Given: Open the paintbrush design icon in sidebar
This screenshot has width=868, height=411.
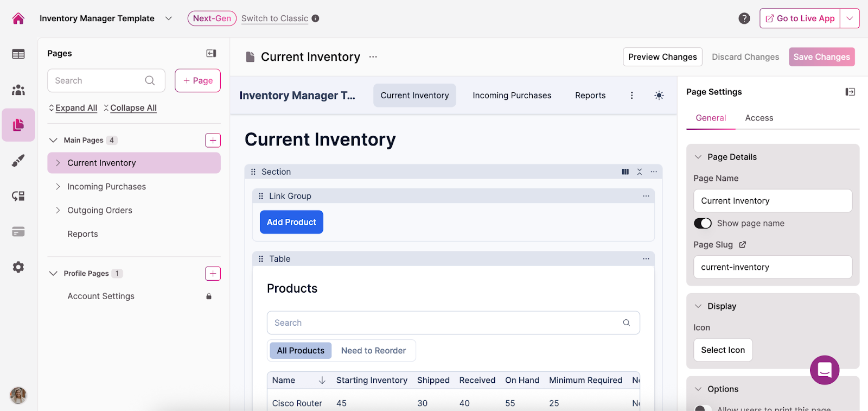Looking at the screenshot, I should pos(18,161).
